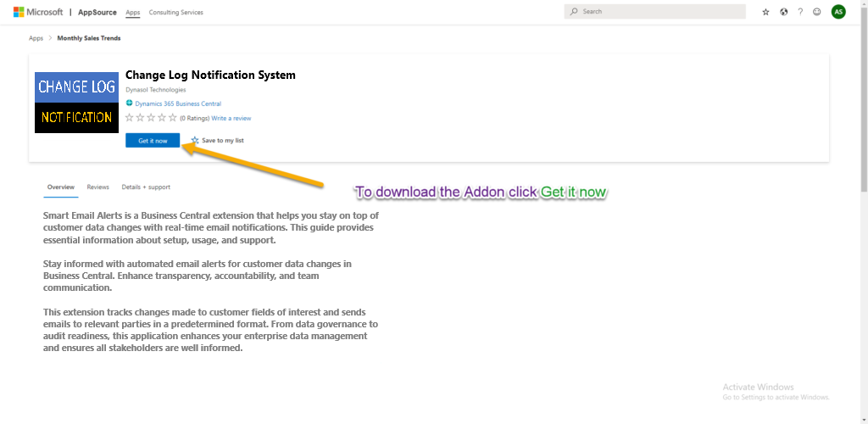The image size is (868, 424).
Task: Click the Apps breadcrumb link
Action: tap(36, 38)
